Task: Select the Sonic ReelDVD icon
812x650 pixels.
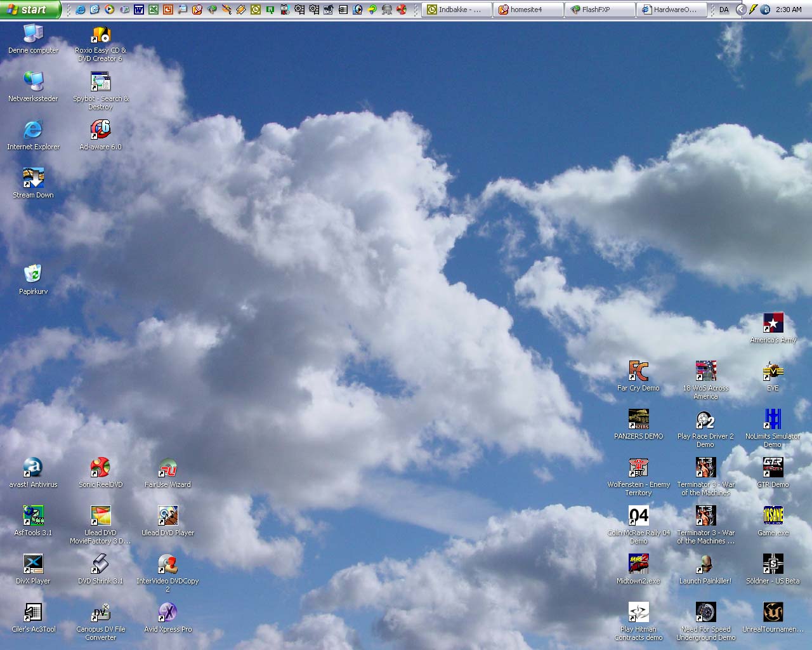Action: click(x=100, y=474)
